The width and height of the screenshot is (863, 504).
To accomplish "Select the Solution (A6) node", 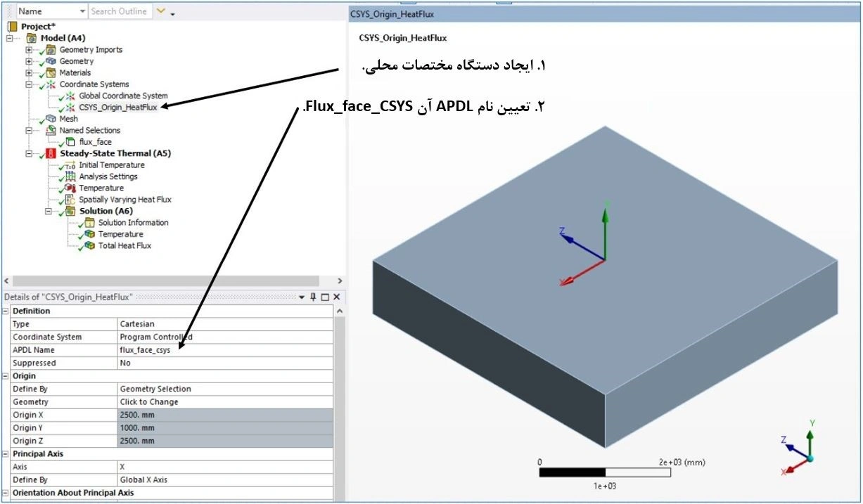I will pos(106,211).
